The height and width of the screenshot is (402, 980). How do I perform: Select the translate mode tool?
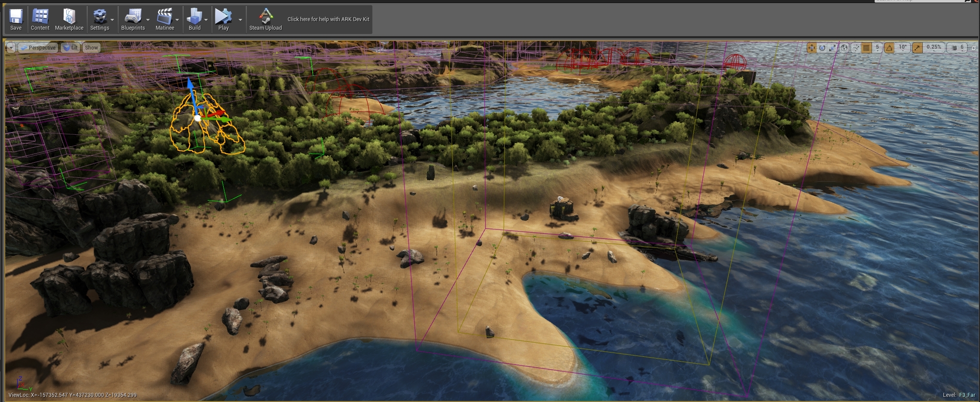click(811, 48)
